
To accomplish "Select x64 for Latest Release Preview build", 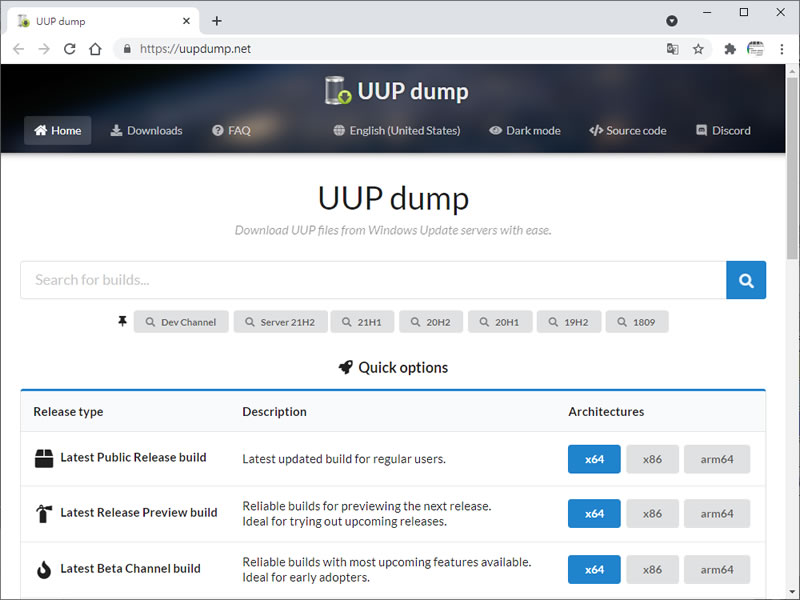I will coord(594,514).
